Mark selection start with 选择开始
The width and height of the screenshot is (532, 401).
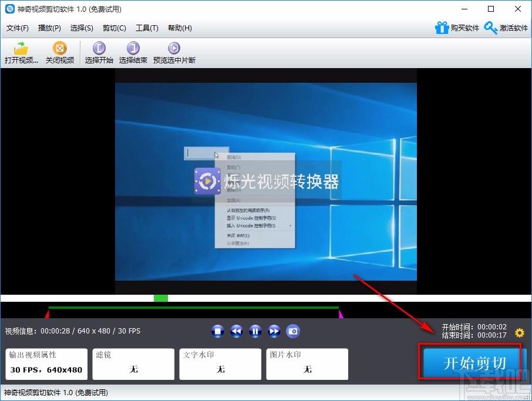point(99,53)
